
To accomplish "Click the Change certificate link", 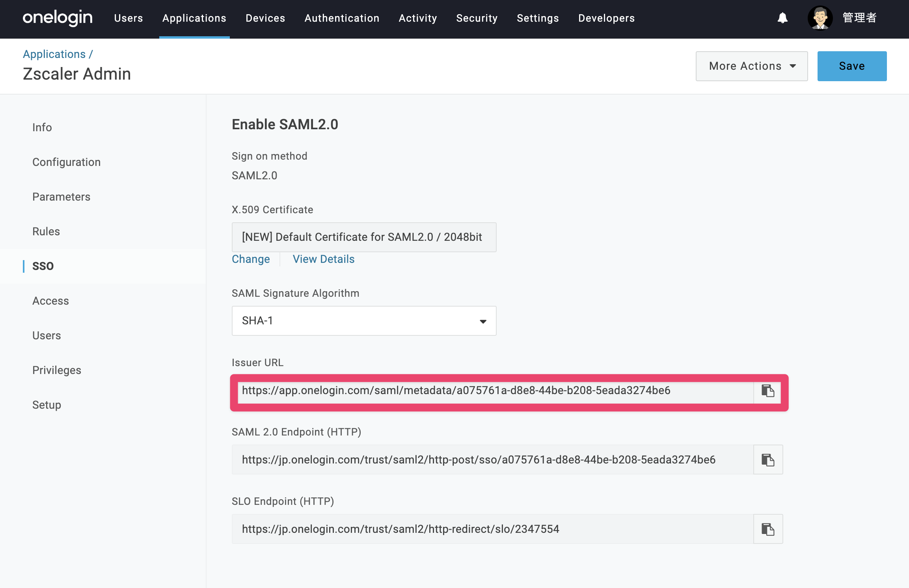I will click(251, 259).
